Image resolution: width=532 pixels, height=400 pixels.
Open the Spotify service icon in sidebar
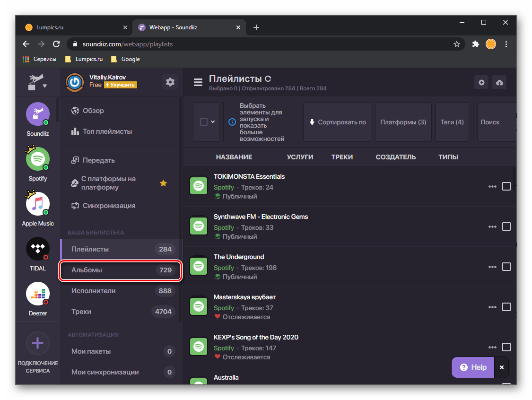(x=38, y=159)
